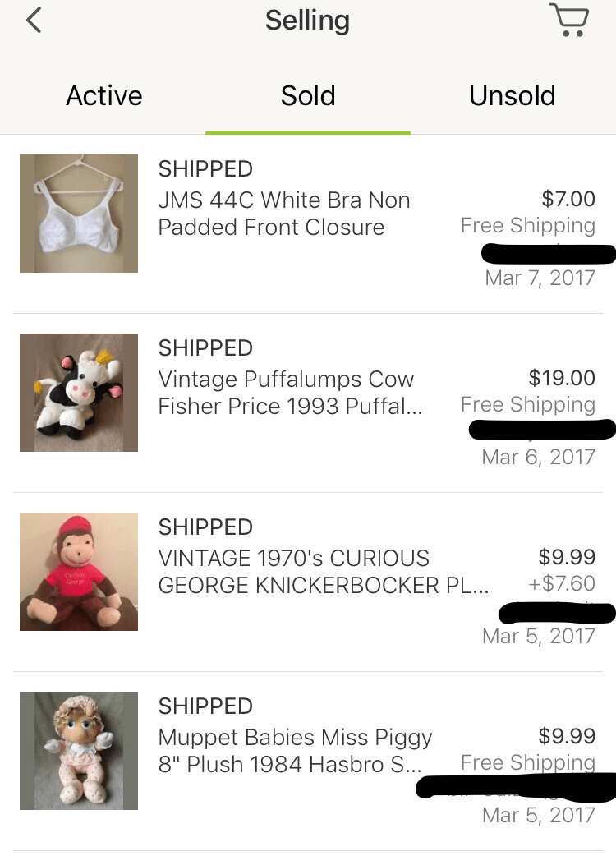Open the shopping cart
The height and width of the screenshot is (856, 616).
point(568,20)
